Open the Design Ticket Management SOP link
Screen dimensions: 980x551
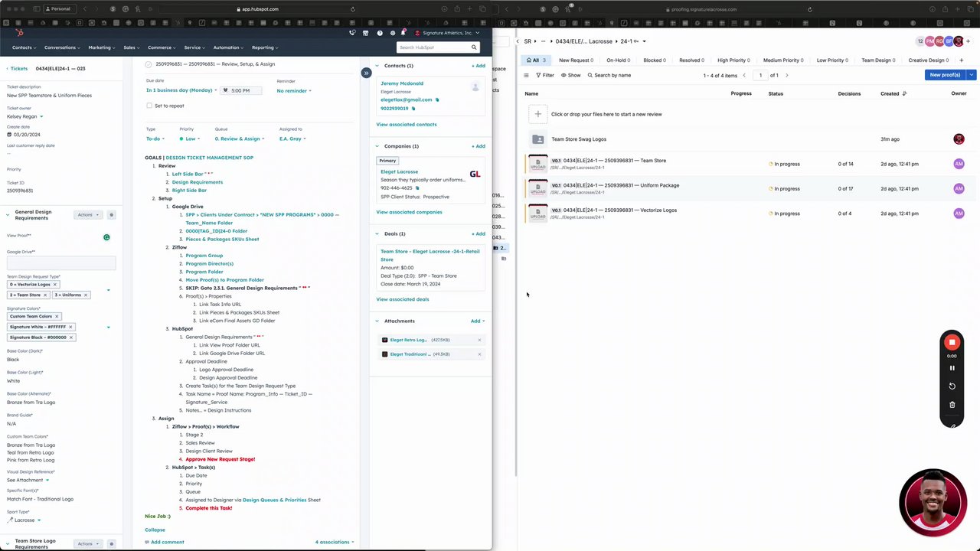click(210, 158)
